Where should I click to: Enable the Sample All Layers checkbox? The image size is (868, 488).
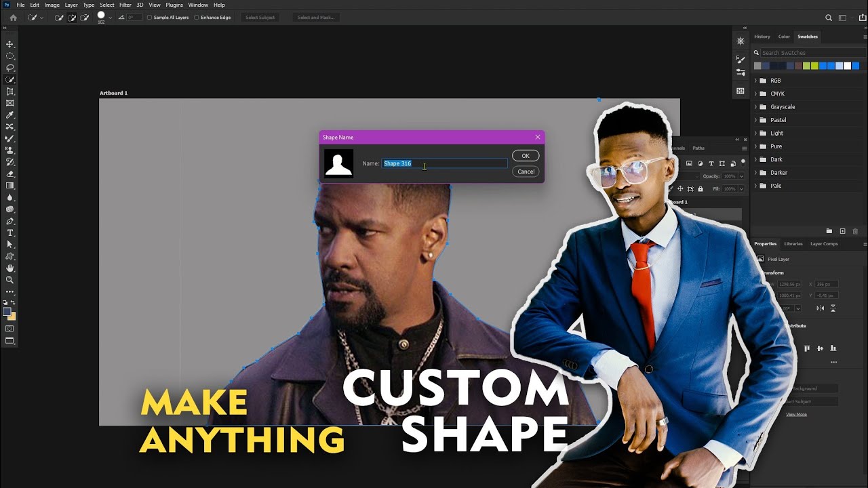point(149,18)
